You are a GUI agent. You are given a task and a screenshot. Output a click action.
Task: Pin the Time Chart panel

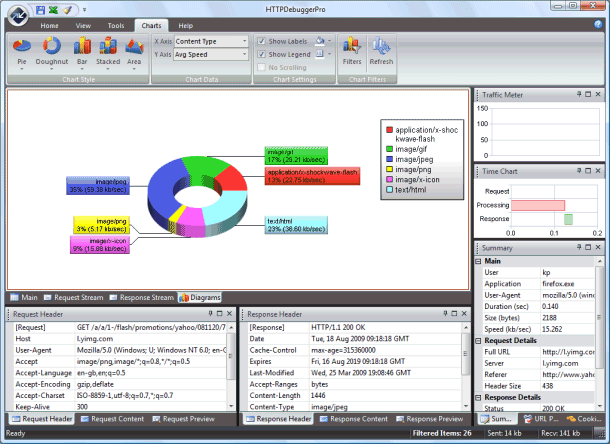click(x=579, y=171)
